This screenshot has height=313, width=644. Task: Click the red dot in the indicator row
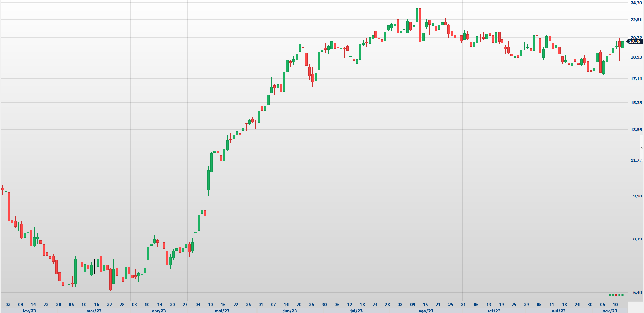(x=616, y=295)
